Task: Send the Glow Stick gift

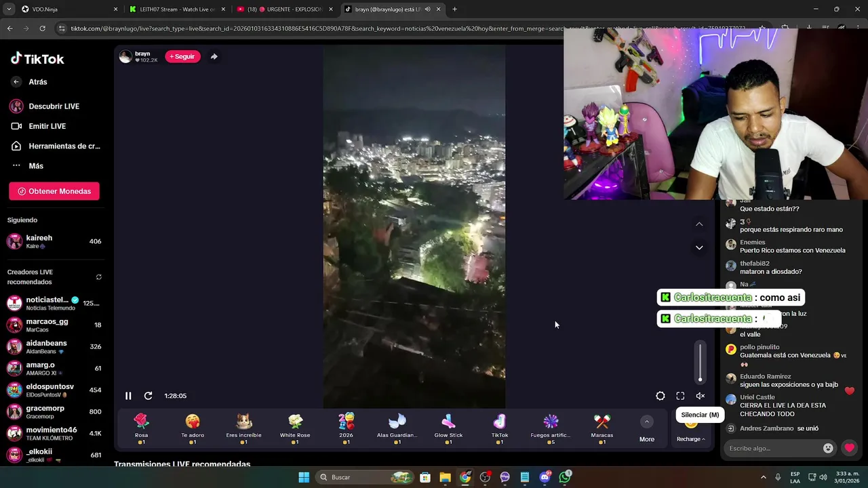Action: coord(448,429)
